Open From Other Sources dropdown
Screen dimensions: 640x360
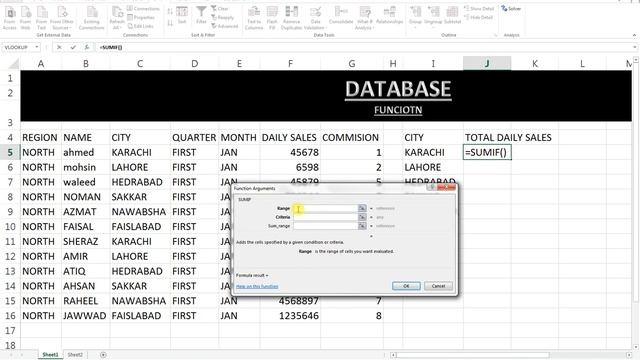point(62,18)
